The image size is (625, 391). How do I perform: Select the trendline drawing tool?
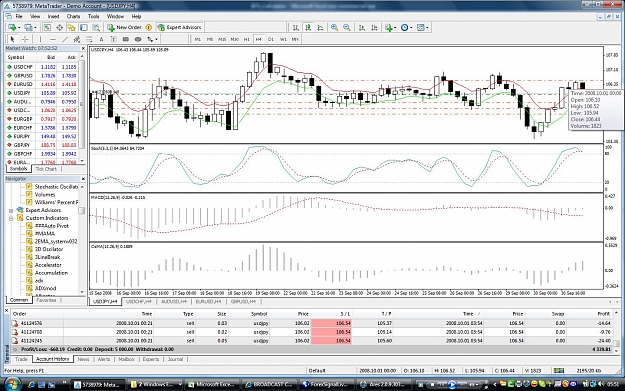click(65, 39)
